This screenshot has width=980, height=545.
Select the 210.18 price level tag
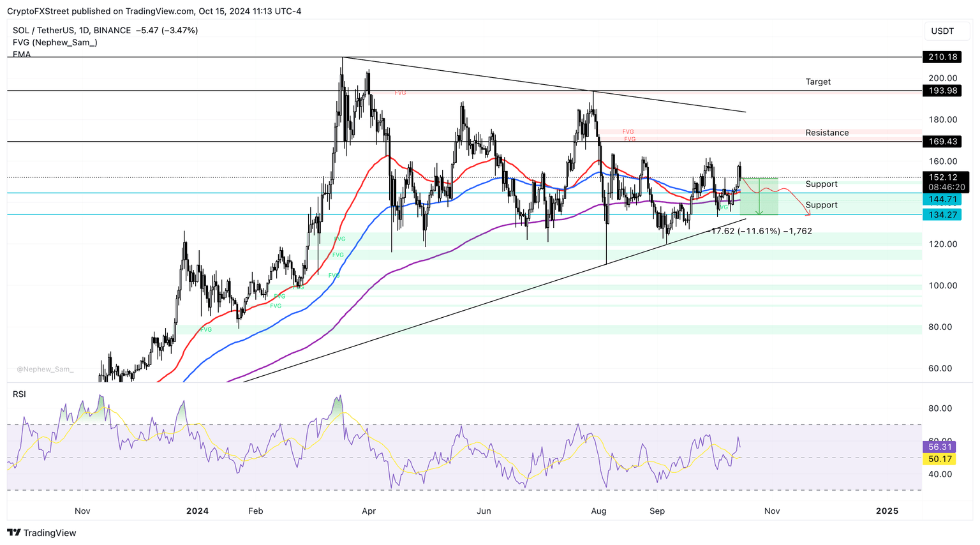click(942, 57)
